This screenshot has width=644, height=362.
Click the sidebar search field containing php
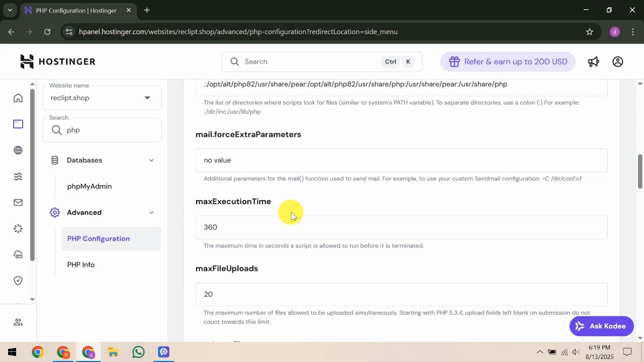[102, 130]
